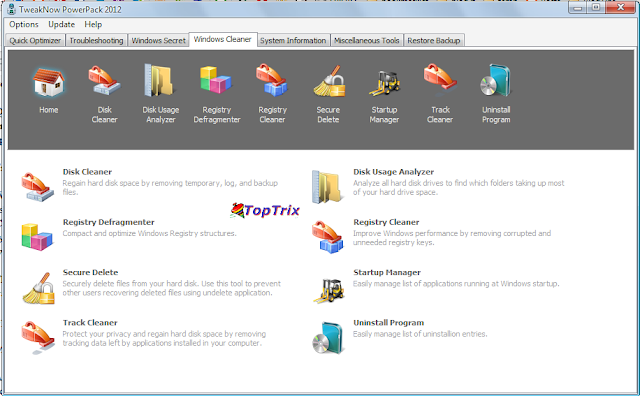Click 'Analyze all hard disk drives' description text
The height and width of the screenshot is (396, 640).
pyautogui.click(x=458, y=187)
